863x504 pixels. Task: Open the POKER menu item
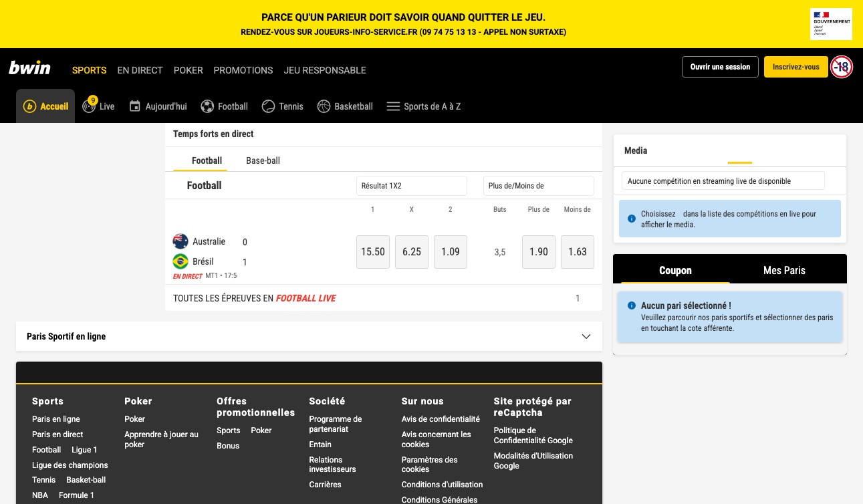pos(188,70)
